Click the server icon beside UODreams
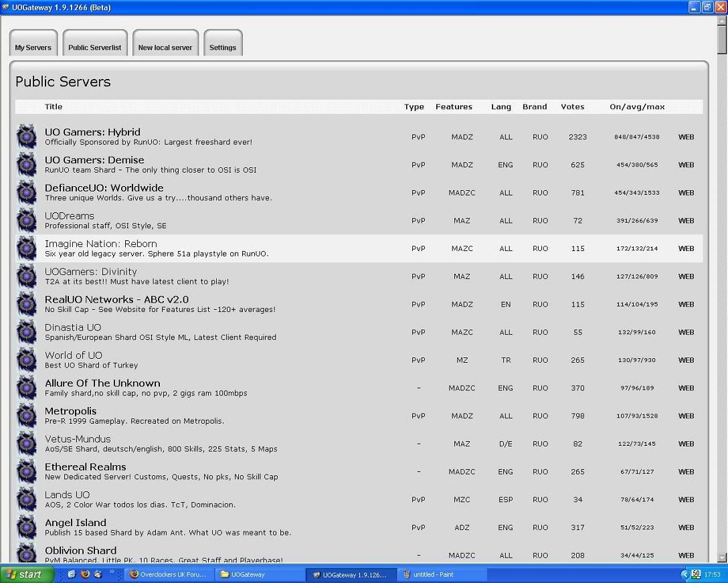The height and width of the screenshot is (583, 728). tap(27, 220)
